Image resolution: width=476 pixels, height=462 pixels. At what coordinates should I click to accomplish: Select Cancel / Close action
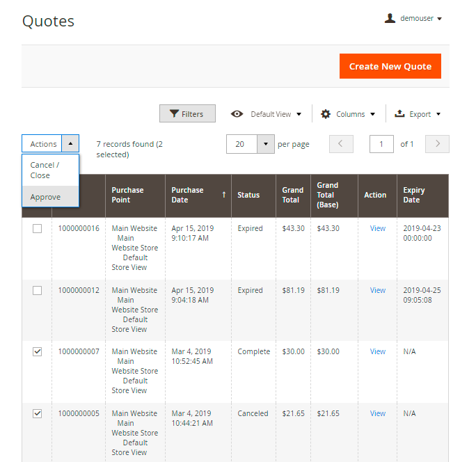[x=45, y=170]
